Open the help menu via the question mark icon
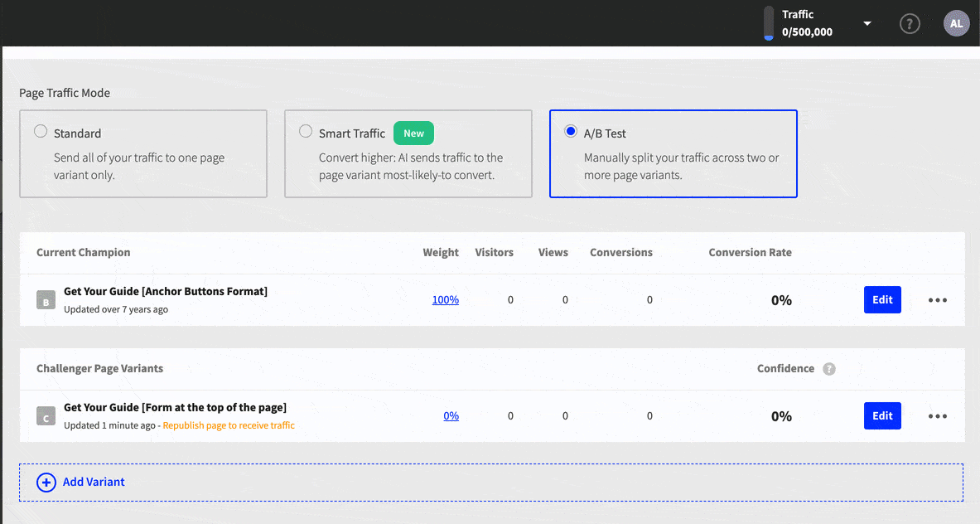Viewport: 980px width, 524px height. pos(910,23)
